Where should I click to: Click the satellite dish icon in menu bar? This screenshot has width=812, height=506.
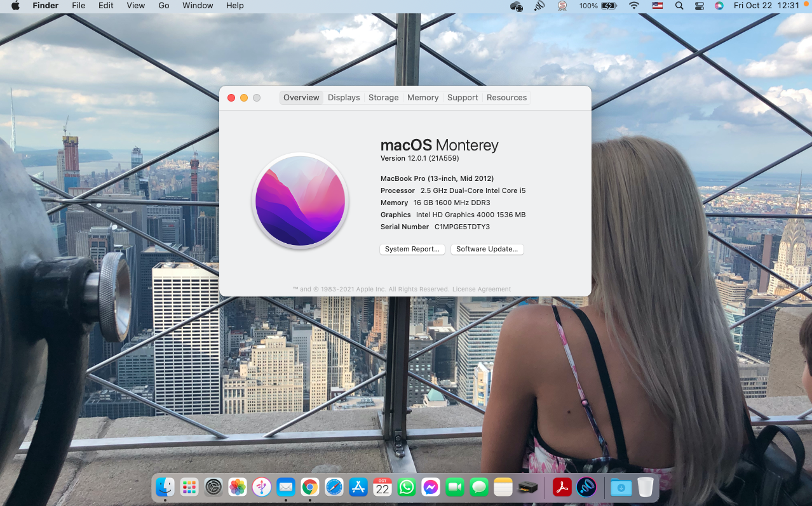[539, 6]
